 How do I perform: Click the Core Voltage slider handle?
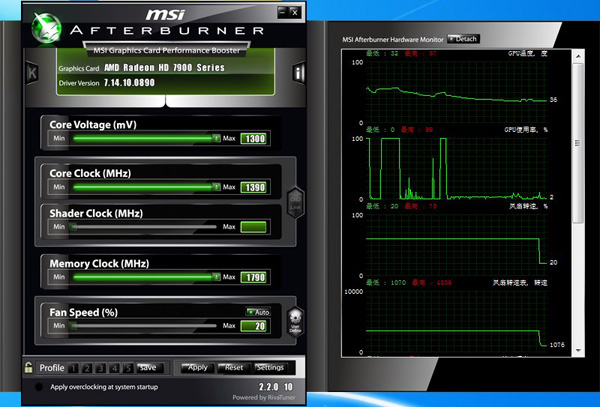point(217,138)
